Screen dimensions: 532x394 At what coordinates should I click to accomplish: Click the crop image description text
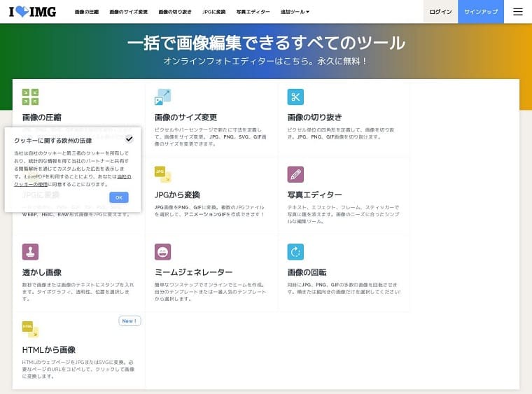pyautogui.click(x=341, y=133)
